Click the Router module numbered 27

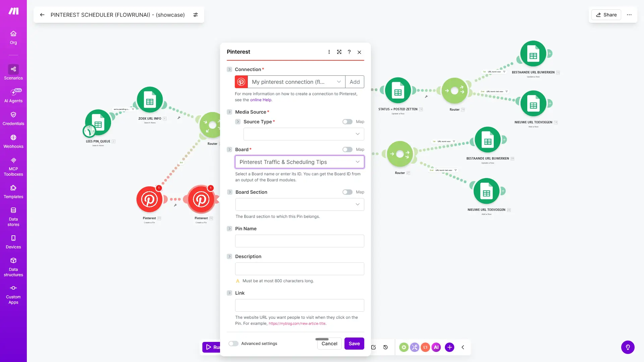tap(400, 154)
